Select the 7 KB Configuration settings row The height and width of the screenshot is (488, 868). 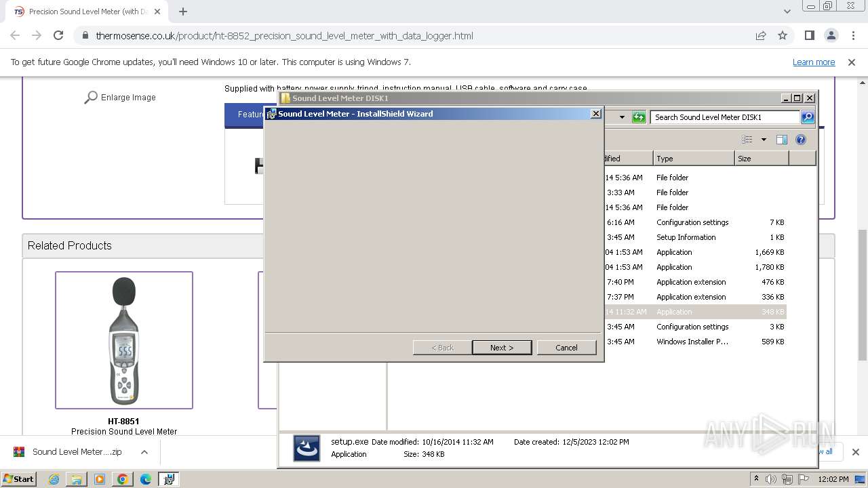click(x=694, y=222)
